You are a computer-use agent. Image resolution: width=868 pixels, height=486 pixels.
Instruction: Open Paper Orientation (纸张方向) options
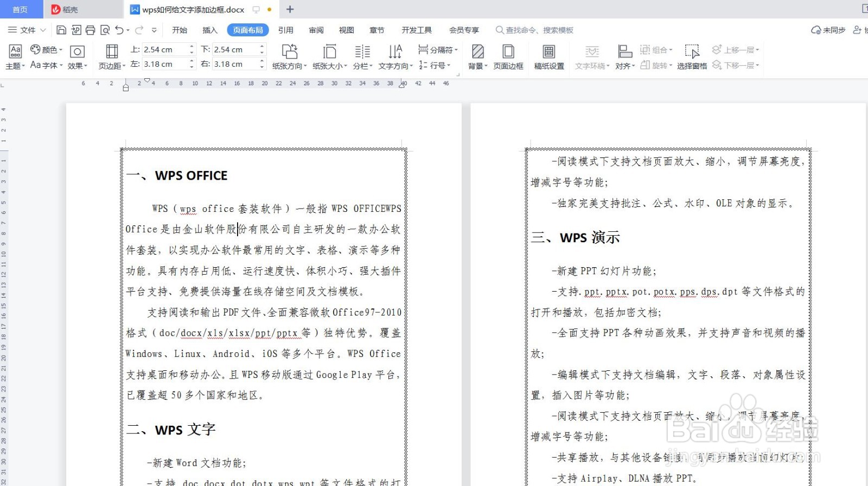tap(289, 56)
